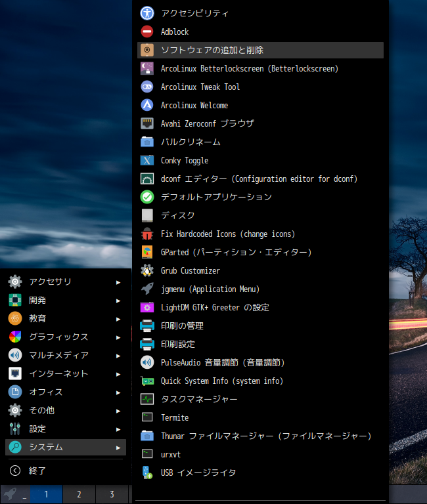Expand the 教育 submenu arrow
The width and height of the screenshot is (427, 504).
coord(118,319)
